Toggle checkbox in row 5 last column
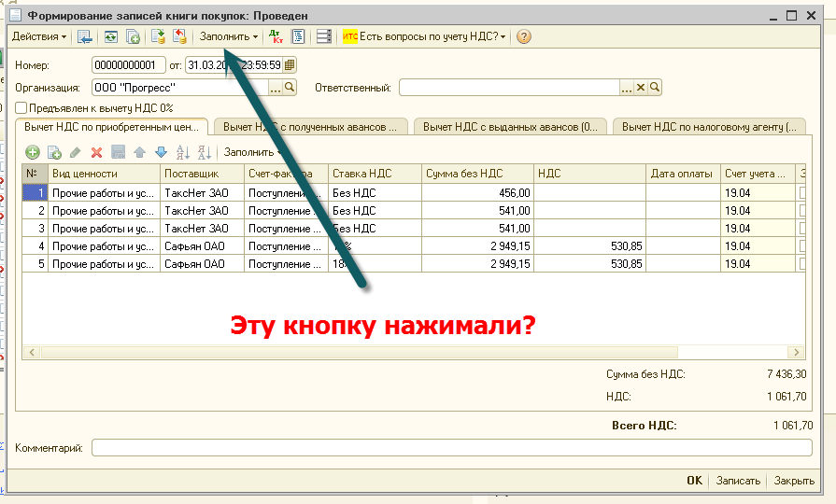836x504 pixels. point(802,264)
